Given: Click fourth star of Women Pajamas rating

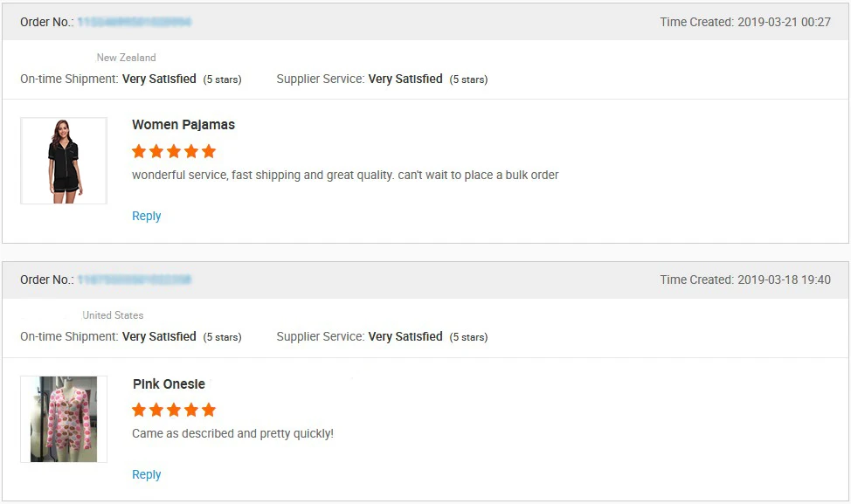Looking at the screenshot, I should [x=191, y=151].
